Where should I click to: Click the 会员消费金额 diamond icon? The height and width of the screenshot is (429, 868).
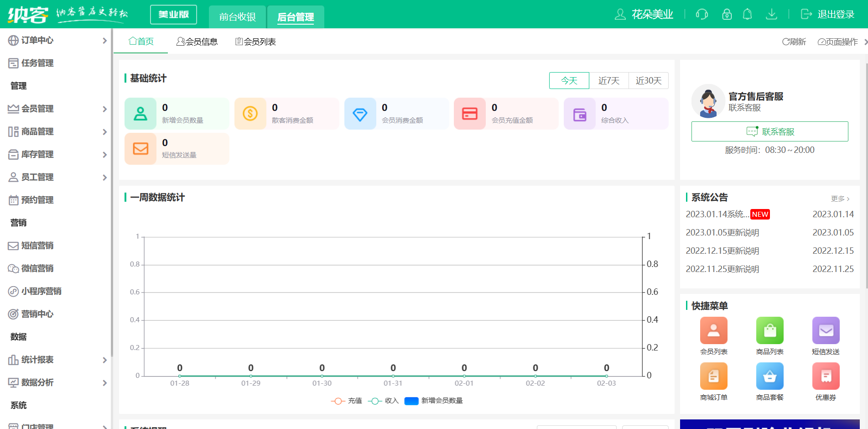[x=360, y=114]
